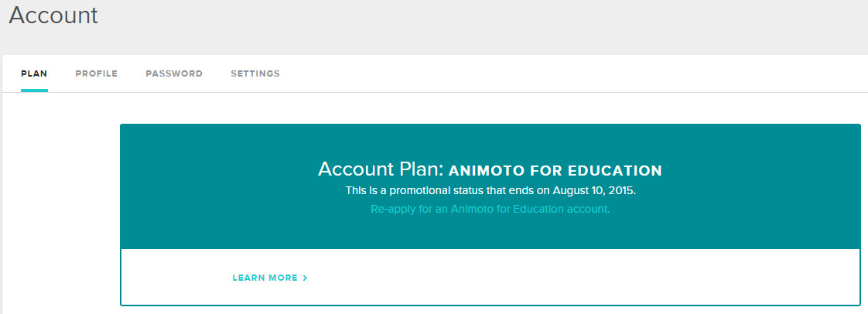Click the chevron arrow beside LEARN MORE
The width and height of the screenshot is (868, 314).
(306, 278)
